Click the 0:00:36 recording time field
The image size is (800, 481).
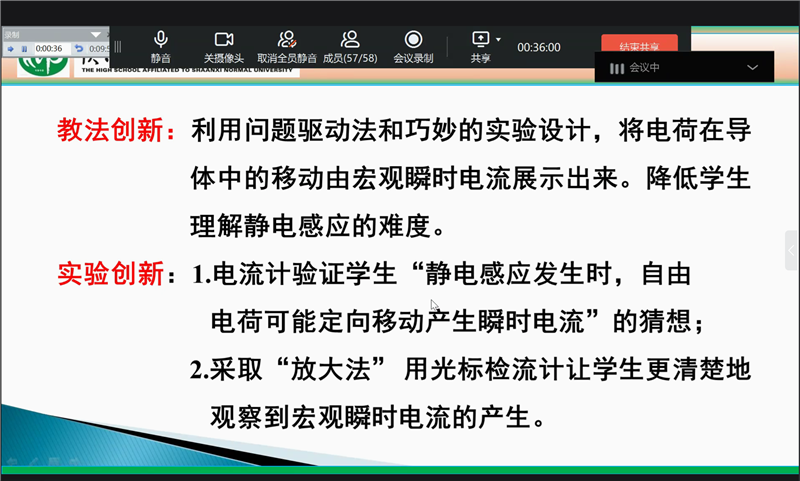tap(50, 48)
